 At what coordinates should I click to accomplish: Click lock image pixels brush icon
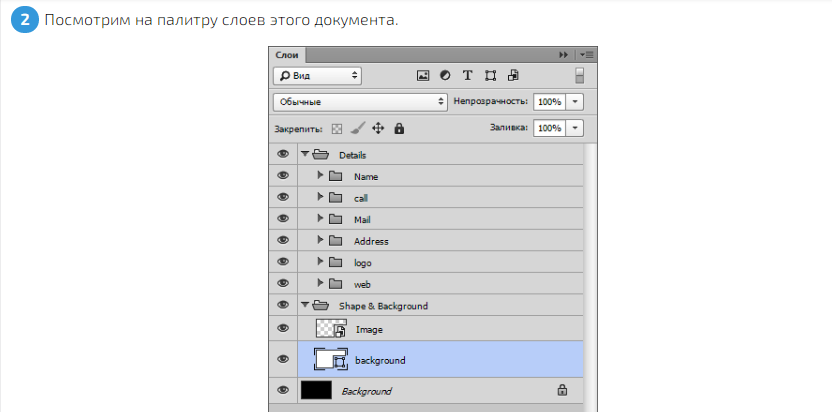coord(357,128)
